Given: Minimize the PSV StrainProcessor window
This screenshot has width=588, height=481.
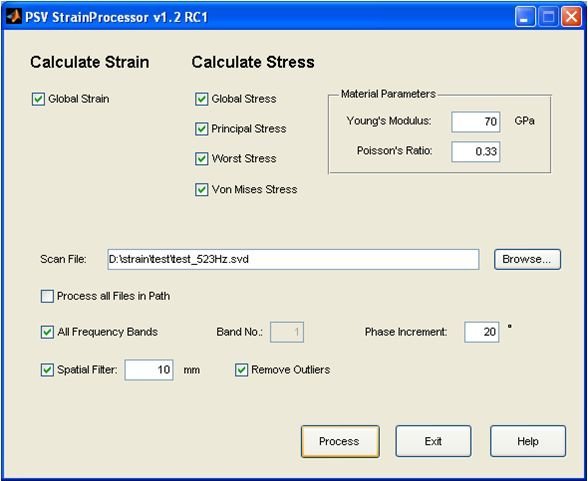Looking at the screenshot, I should pyautogui.click(x=525, y=17).
